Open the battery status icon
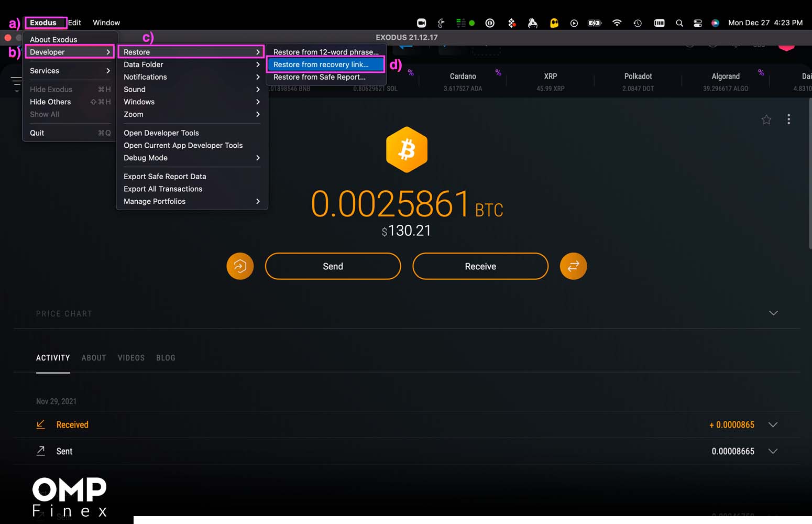The height and width of the screenshot is (524, 812). (595, 23)
